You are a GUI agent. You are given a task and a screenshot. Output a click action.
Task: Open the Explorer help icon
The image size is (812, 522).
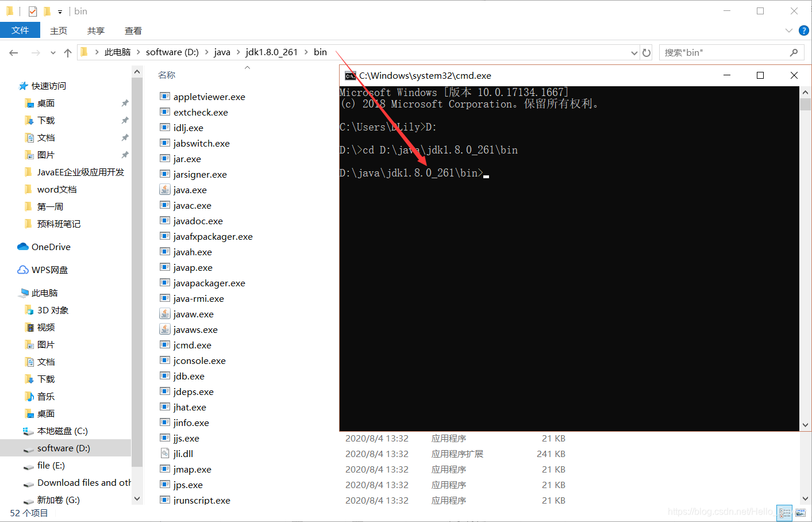coord(804,30)
